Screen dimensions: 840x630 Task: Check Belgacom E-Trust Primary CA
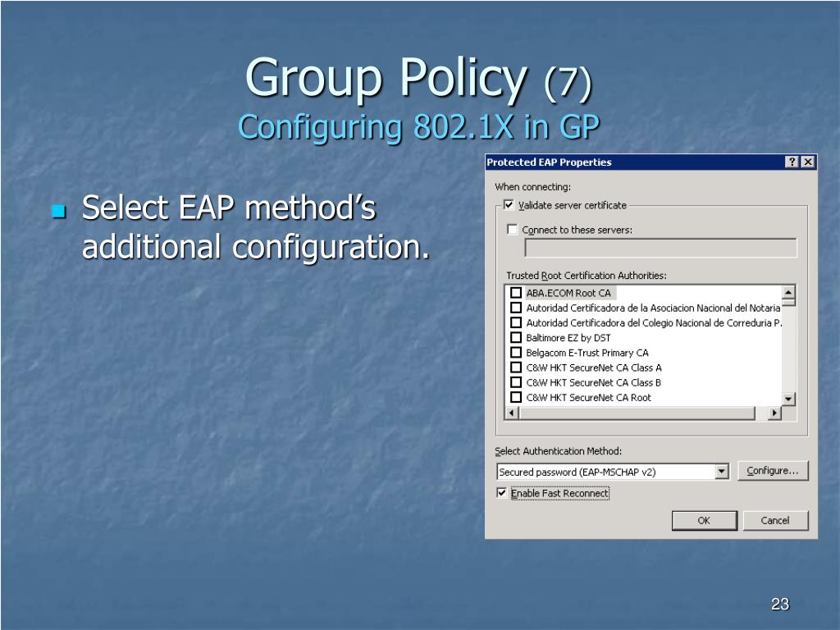click(x=516, y=353)
